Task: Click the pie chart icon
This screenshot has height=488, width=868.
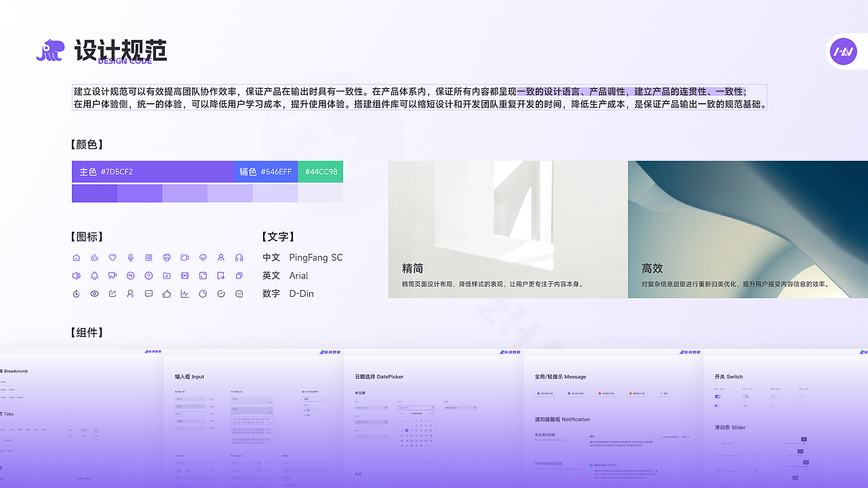Action: [x=203, y=293]
